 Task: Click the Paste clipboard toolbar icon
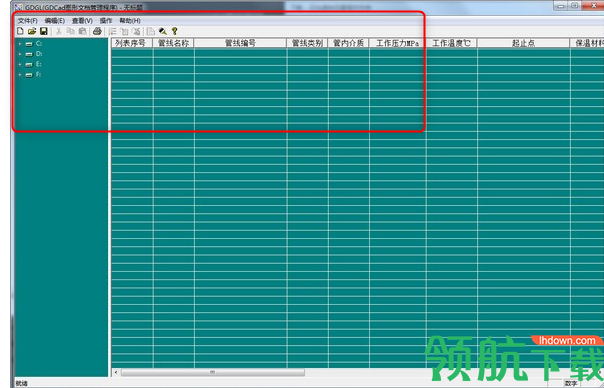(x=82, y=31)
